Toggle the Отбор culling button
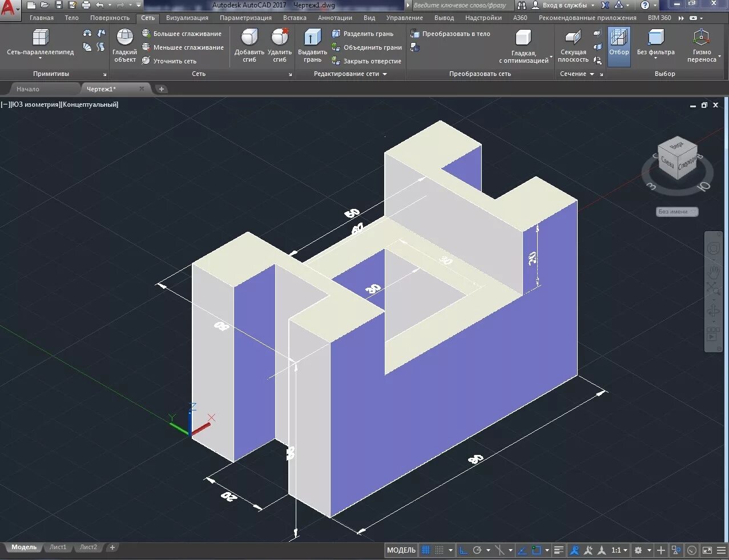 click(x=619, y=45)
